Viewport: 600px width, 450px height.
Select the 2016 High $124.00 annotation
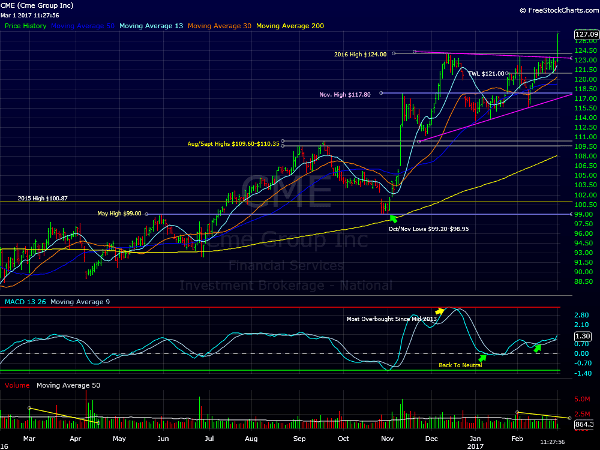pyautogui.click(x=360, y=54)
